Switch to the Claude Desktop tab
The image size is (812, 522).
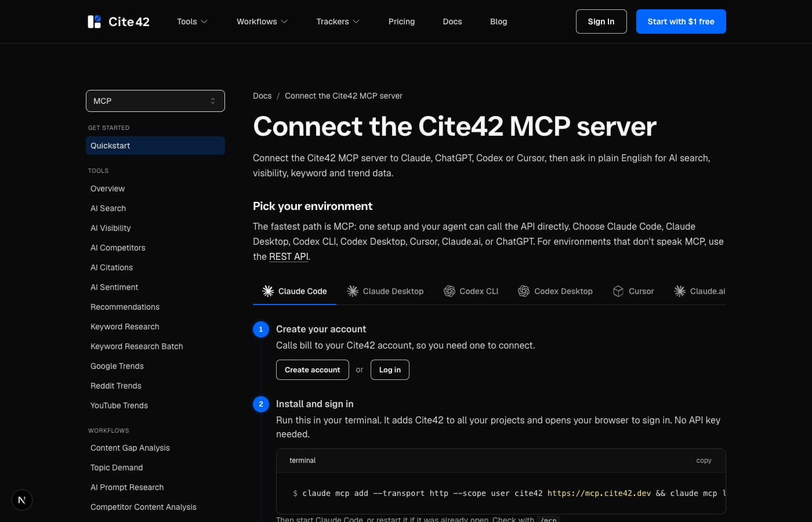pyautogui.click(x=385, y=291)
